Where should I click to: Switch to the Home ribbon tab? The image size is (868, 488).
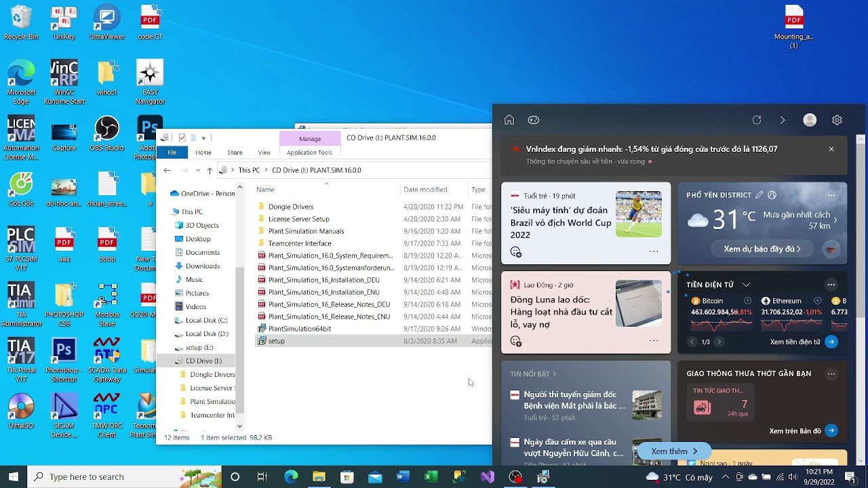point(203,152)
